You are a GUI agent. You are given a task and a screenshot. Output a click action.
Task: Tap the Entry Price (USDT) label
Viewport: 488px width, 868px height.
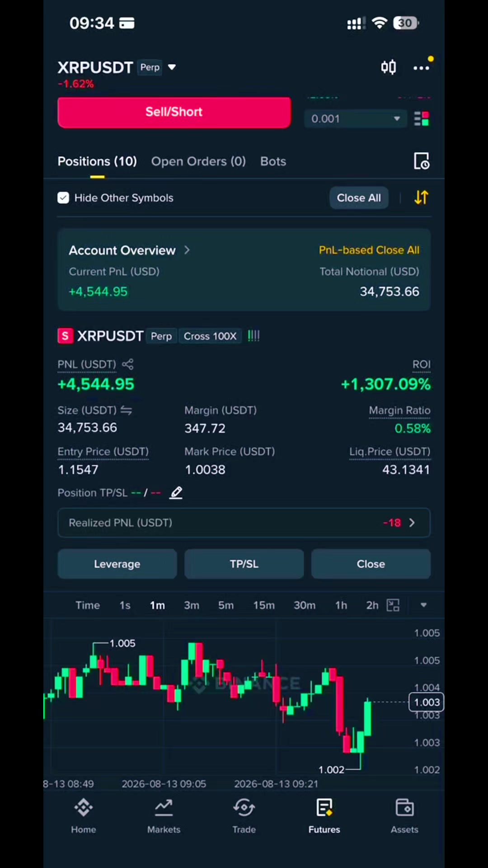point(103,452)
